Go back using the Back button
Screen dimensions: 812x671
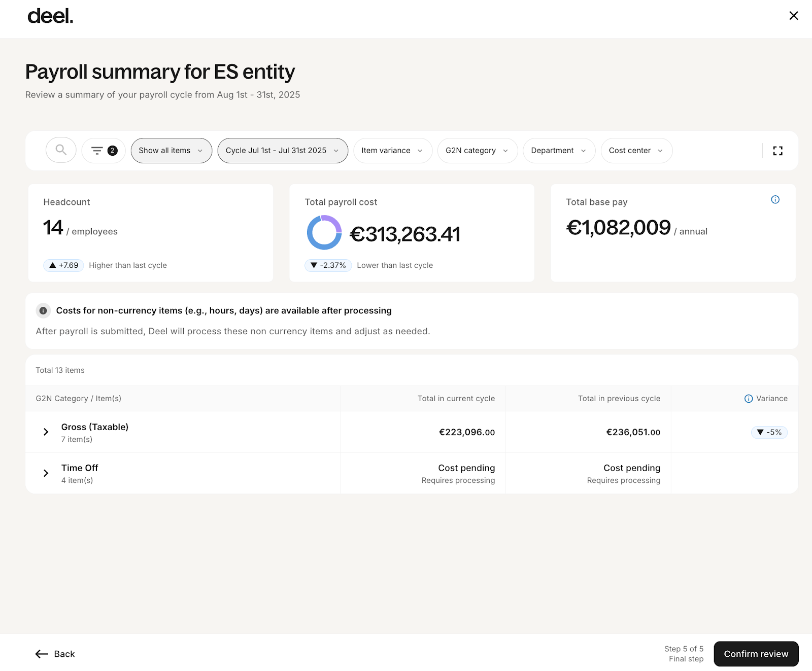55,654
